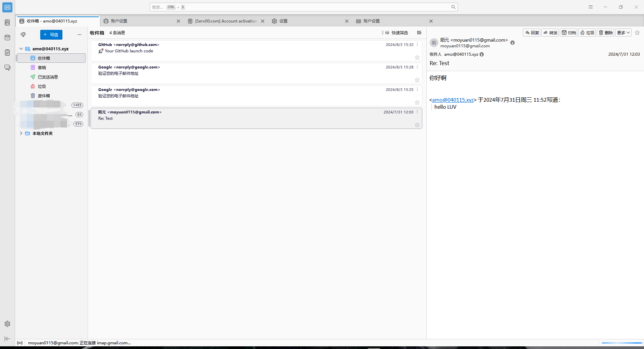This screenshot has width=644, height=349.
Task: Open the 更多 dropdown in message toolbar
Action: pos(623,33)
